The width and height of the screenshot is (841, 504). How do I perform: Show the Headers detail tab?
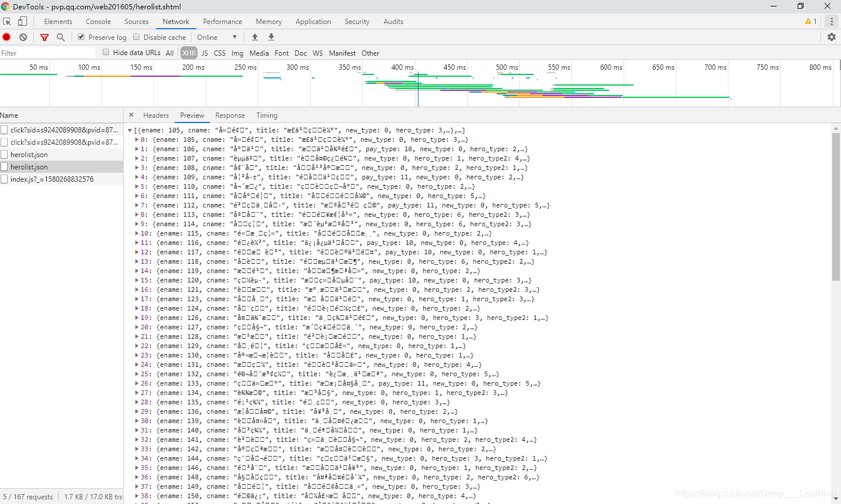pyautogui.click(x=156, y=115)
